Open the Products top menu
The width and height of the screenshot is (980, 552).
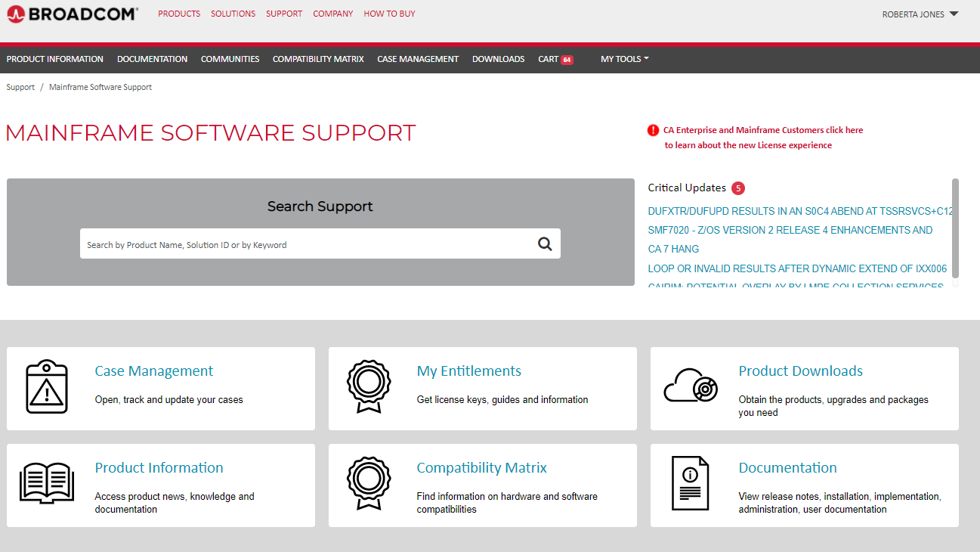pyautogui.click(x=179, y=14)
